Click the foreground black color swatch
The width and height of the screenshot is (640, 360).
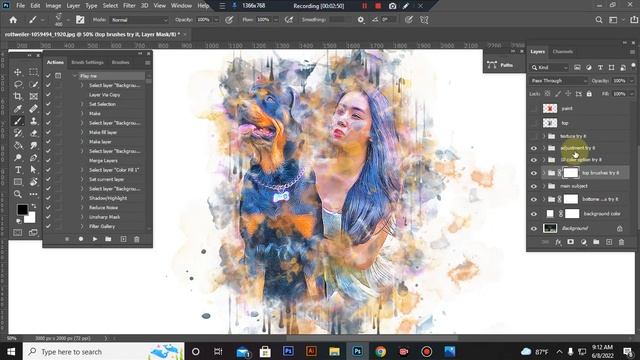(x=22, y=209)
